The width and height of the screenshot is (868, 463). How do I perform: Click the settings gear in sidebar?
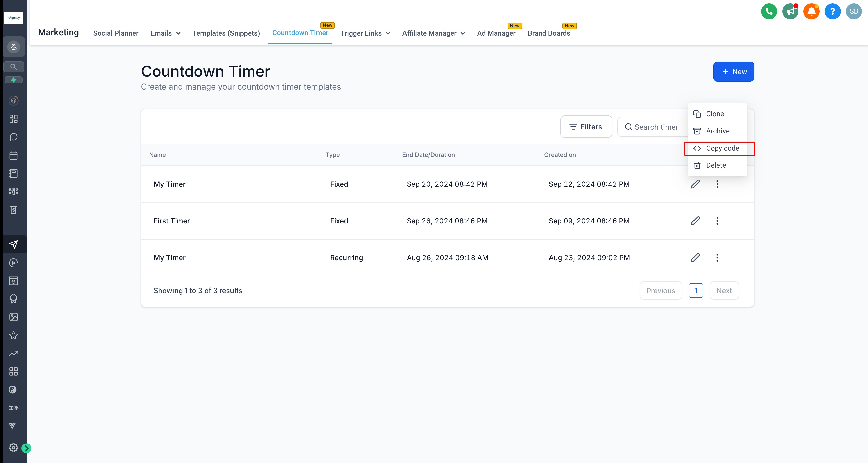coord(13,448)
